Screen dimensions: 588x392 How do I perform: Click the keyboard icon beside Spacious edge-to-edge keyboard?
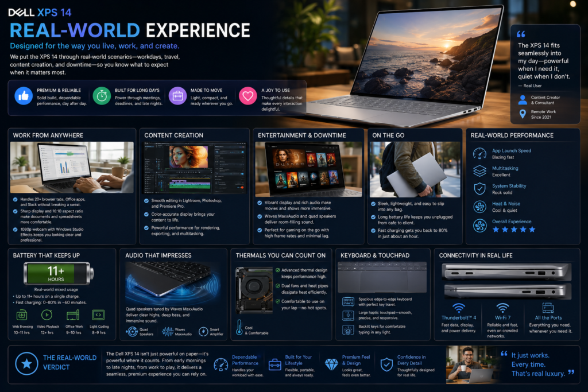(348, 302)
